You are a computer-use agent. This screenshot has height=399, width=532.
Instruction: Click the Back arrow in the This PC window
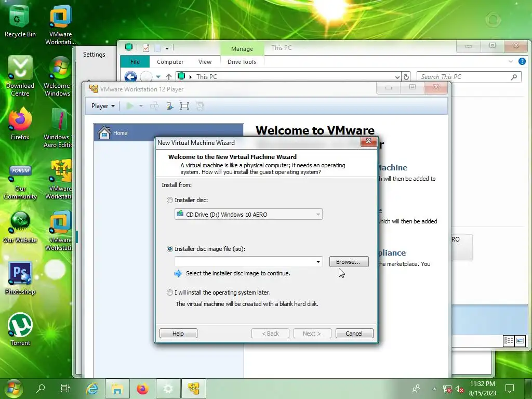pyautogui.click(x=130, y=77)
